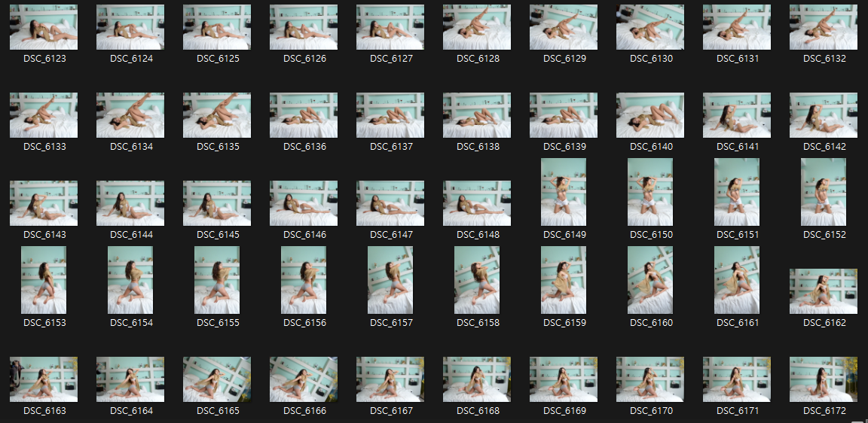The image size is (868, 423).
Task: Click the DSC_6125 file name
Action: pos(217,59)
